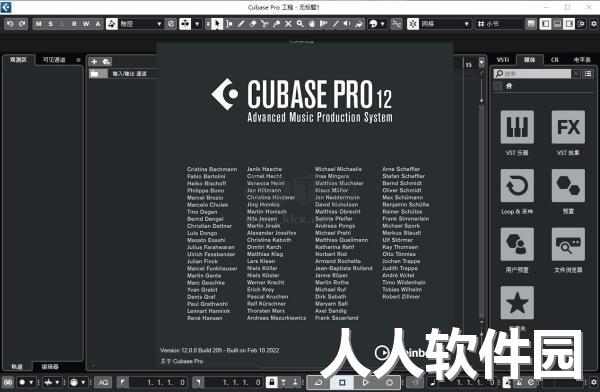This screenshot has width=600, height=392.
Task: Toggle the lower zone visibility button
Action: (557, 24)
